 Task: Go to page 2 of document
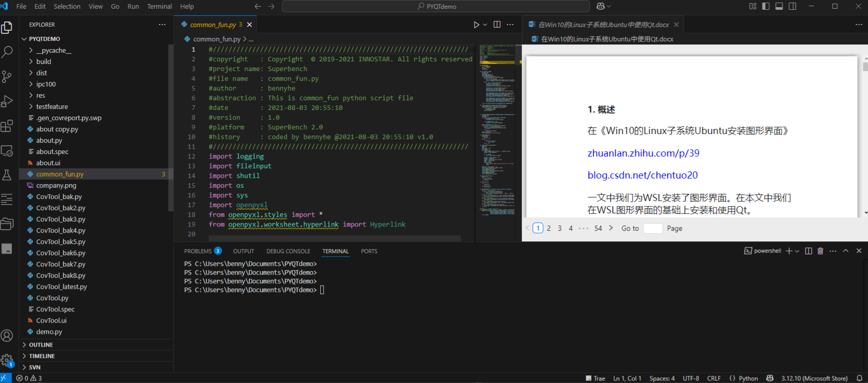click(x=549, y=228)
